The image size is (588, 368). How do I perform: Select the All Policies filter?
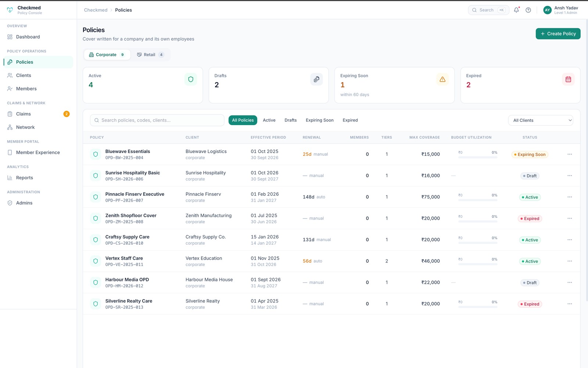[243, 120]
